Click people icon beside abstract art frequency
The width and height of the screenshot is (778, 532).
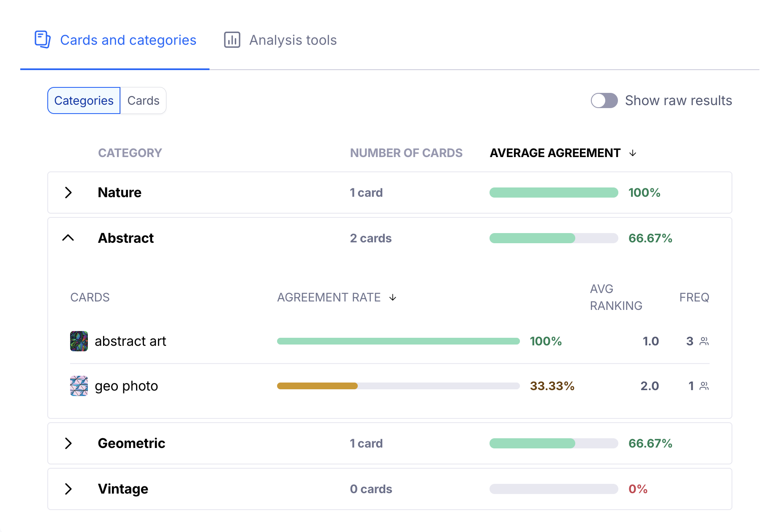(x=704, y=341)
